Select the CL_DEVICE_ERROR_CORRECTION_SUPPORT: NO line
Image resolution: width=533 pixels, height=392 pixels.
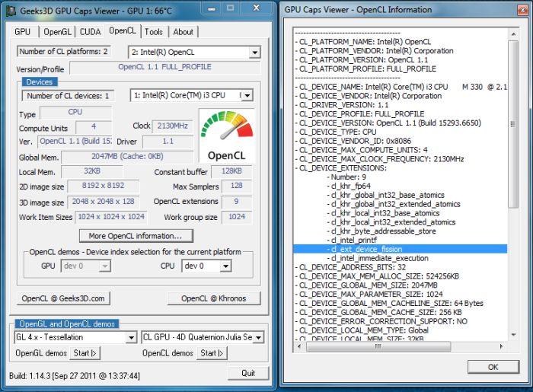(381, 321)
